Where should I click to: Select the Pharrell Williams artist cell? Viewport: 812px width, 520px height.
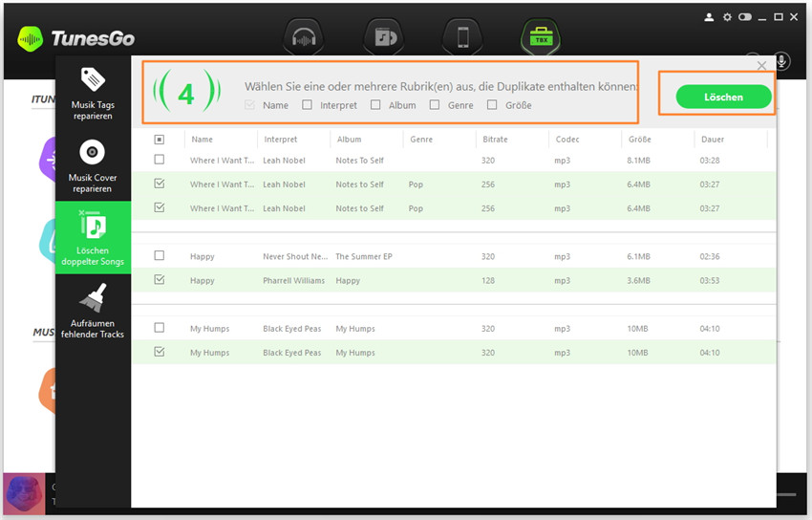point(293,281)
